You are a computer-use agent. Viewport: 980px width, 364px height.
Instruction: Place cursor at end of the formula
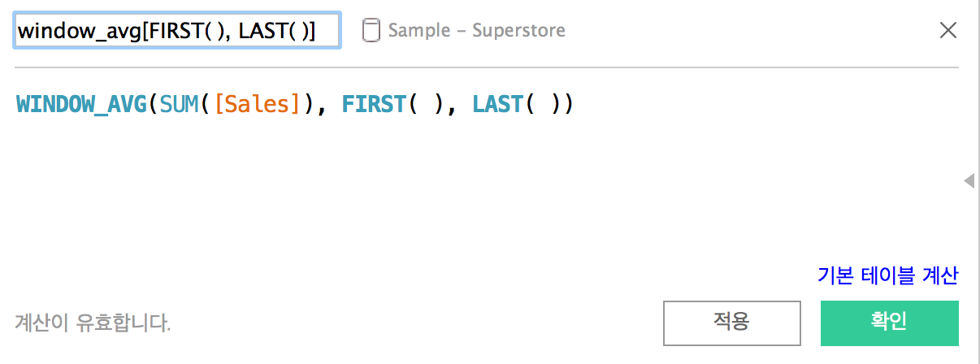click(575, 105)
